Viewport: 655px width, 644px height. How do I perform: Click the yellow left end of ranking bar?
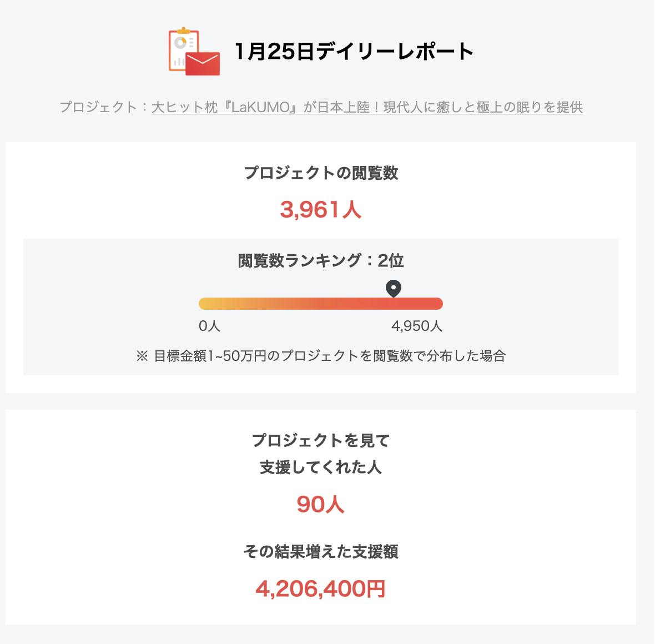[206, 304]
